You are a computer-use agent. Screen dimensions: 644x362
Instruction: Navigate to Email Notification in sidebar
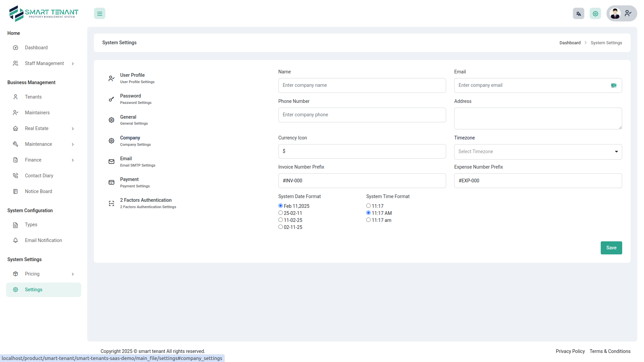click(x=43, y=240)
